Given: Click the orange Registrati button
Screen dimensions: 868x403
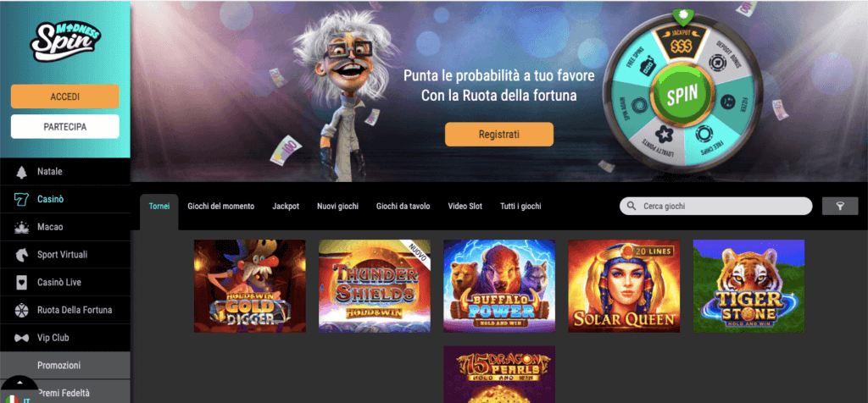Looking at the screenshot, I should click(498, 135).
